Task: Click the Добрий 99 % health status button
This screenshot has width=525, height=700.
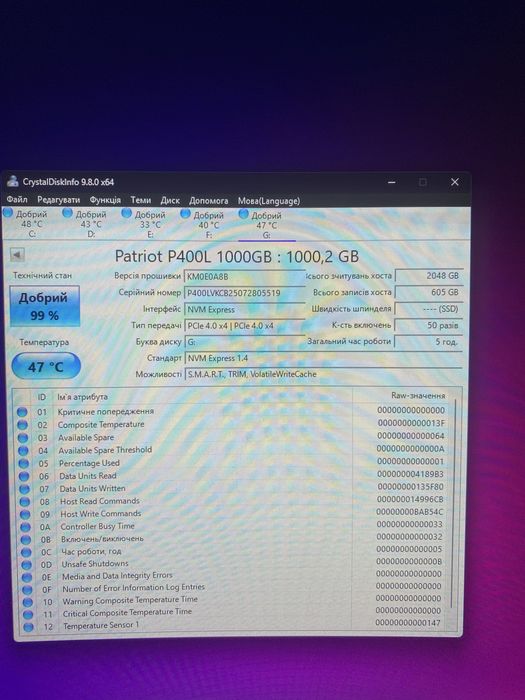Action: pyautogui.click(x=44, y=306)
